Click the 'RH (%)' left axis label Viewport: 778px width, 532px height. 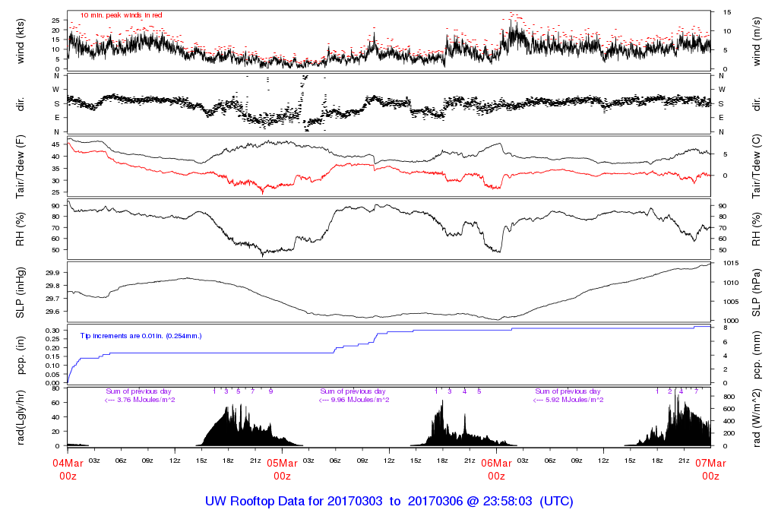click(21, 230)
